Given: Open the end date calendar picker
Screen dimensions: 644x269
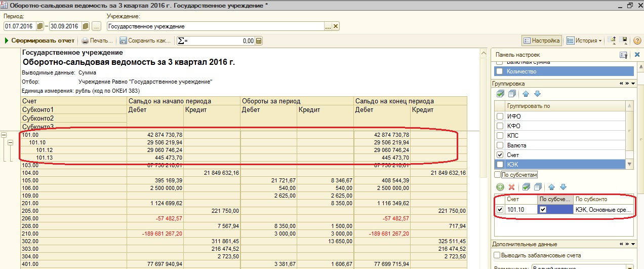Looking at the screenshot, I should coord(85,26).
